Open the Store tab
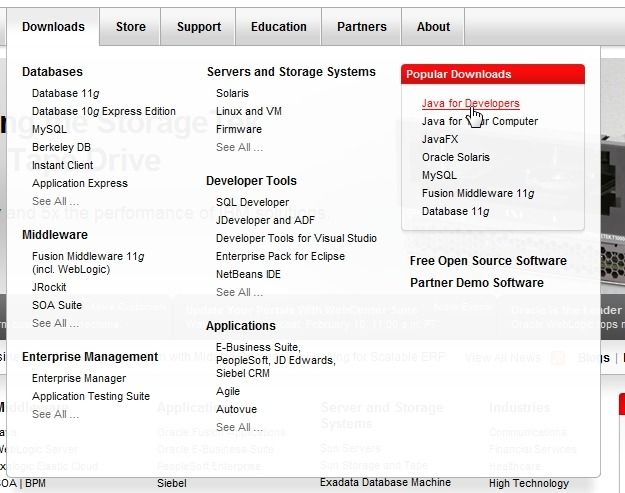The width and height of the screenshot is (625, 493). [130, 27]
